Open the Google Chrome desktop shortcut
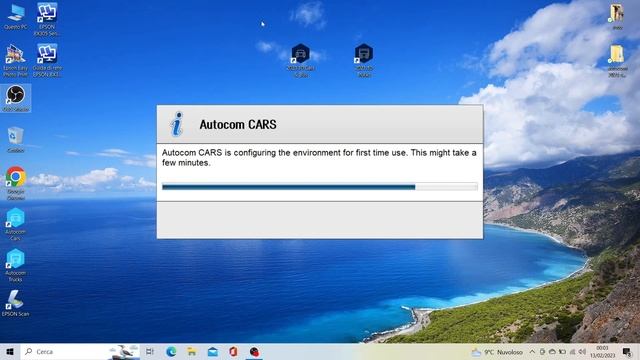 click(x=16, y=183)
